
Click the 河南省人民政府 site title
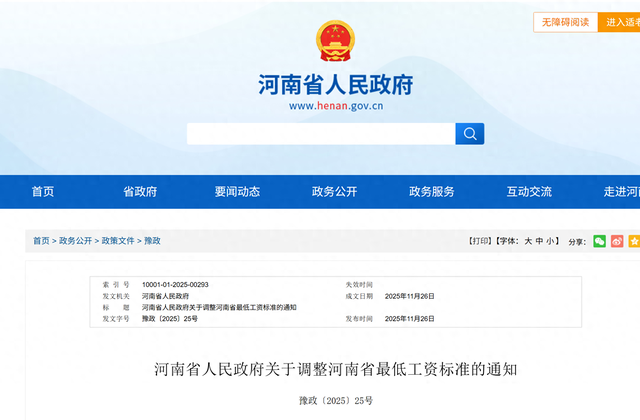click(336, 85)
